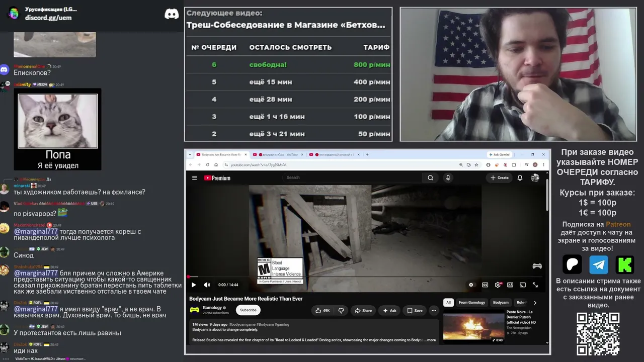
Task: Click the YouTube Premium logo
Action: 217,178
